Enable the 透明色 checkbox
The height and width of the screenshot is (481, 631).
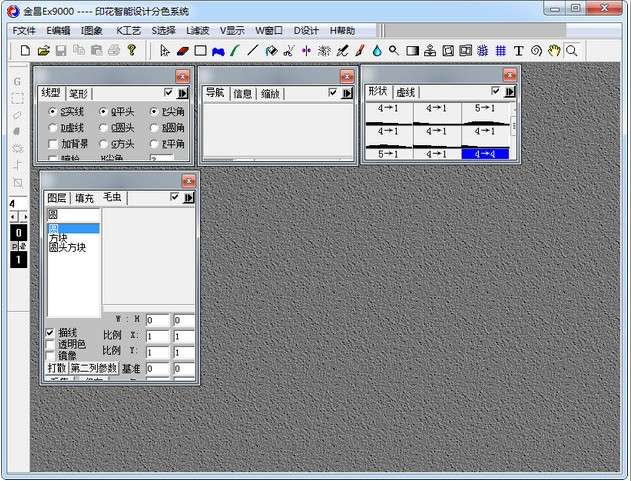[51, 344]
